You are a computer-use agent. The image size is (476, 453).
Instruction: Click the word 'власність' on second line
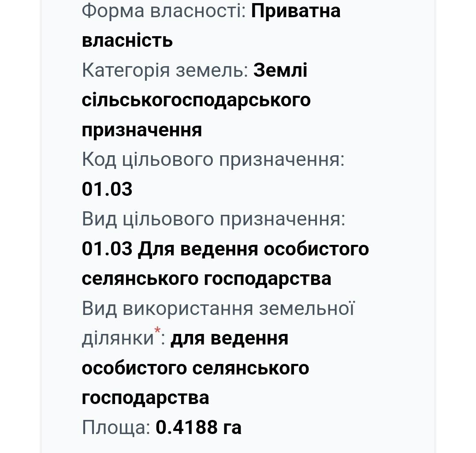127,41
